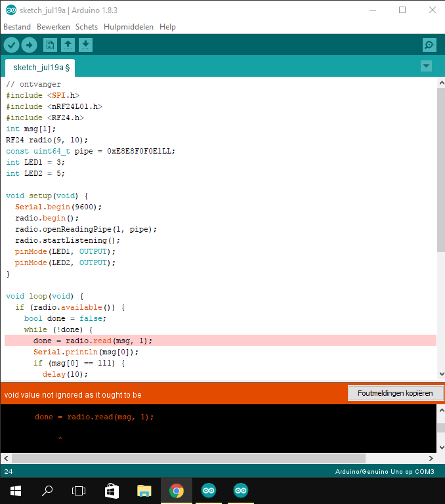
Task: Launch Chrome from the taskbar
Action: tap(176, 490)
